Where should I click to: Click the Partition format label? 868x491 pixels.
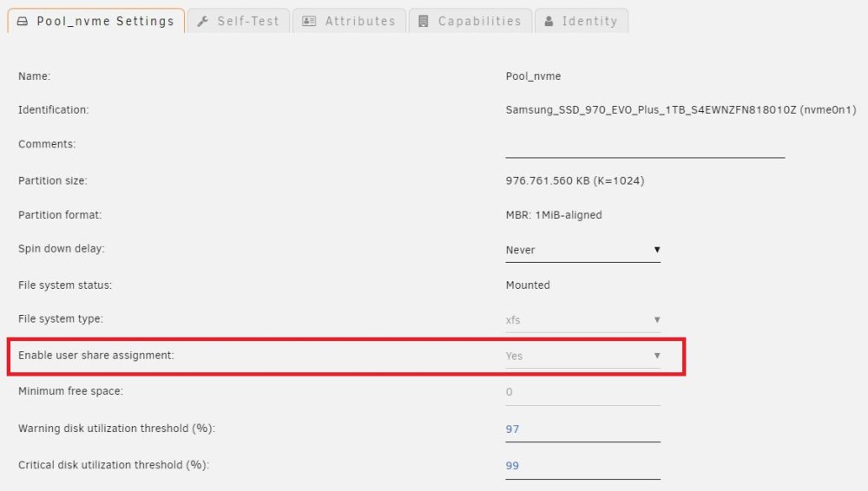[60, 215]
